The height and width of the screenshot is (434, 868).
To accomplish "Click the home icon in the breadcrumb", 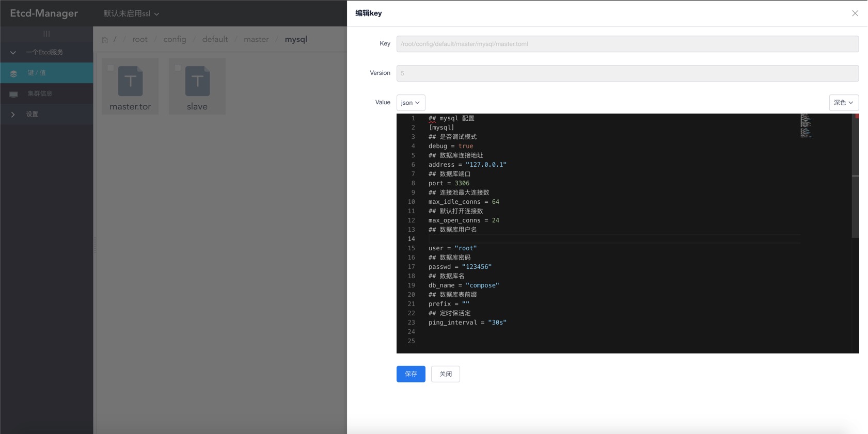I will [x=105, y=40].
